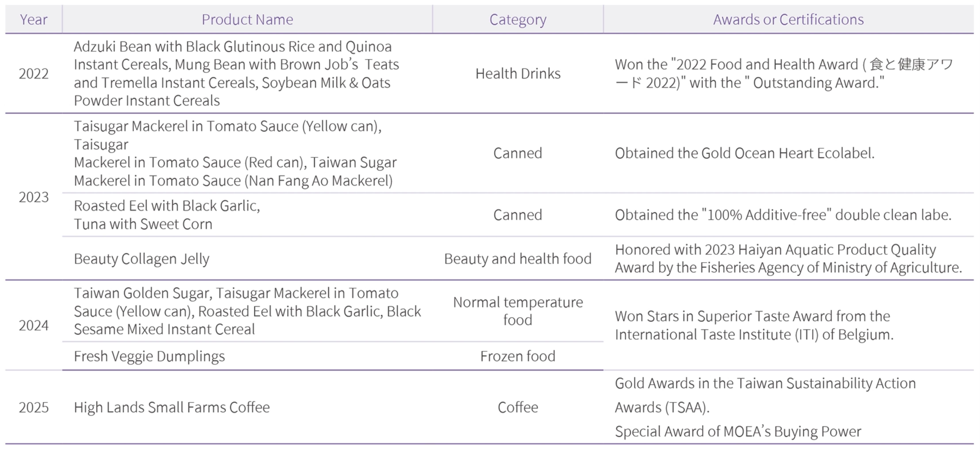Click the Year column header
The width and height of the screenshot is (980, 453).
[x=33, y=19]
